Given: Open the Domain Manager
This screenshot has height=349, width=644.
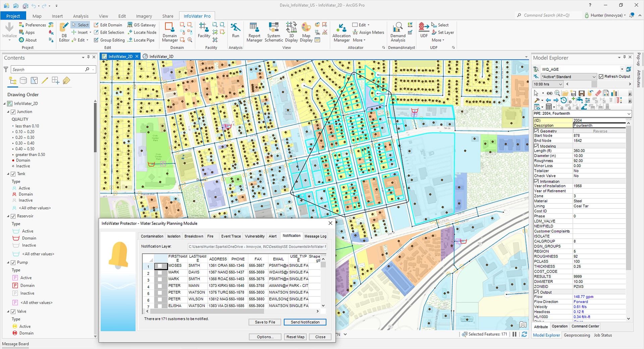Looking at the screenshot, I should pyautogui.click(x=170, y=33).
